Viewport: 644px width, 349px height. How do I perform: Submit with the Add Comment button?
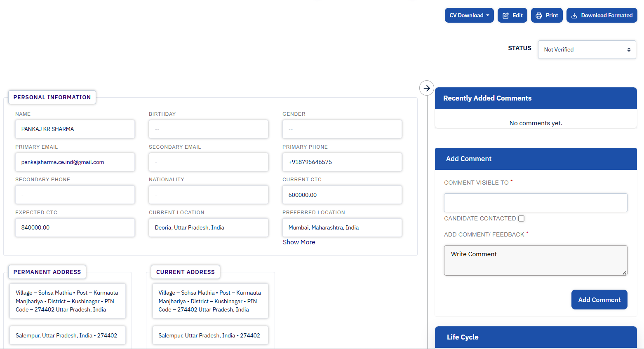coord(599,300)
